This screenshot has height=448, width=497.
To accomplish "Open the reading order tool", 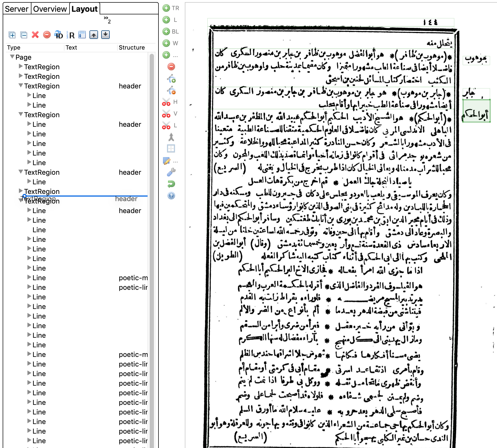I will 71,35.
